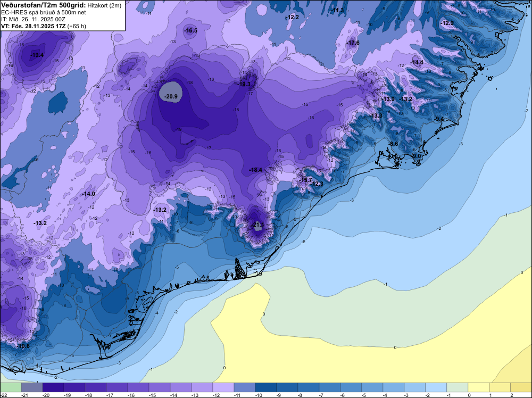Viewport: 532px width, 398px height.
Task: Click the -15.7 value label
Action: [x=306, y=180]
